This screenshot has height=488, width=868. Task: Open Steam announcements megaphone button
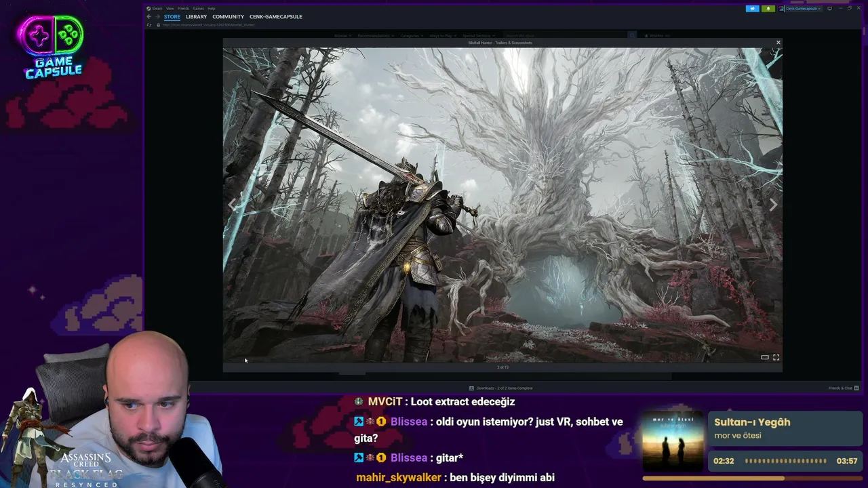[752, 8]
